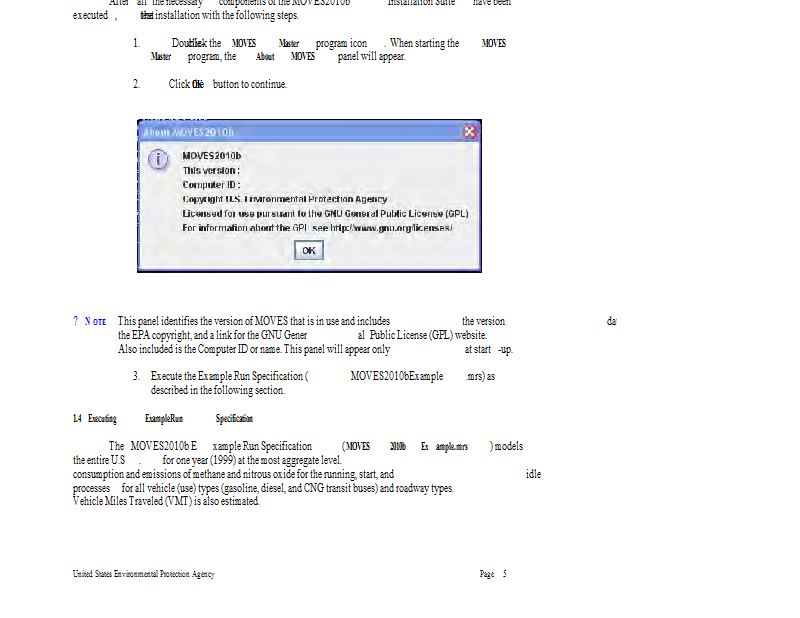Click section 1.4 Executing Example Run heading

coord(162,419)
